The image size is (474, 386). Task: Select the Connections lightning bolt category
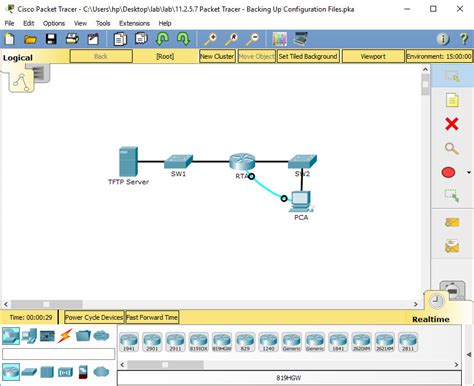click(65, 336)
